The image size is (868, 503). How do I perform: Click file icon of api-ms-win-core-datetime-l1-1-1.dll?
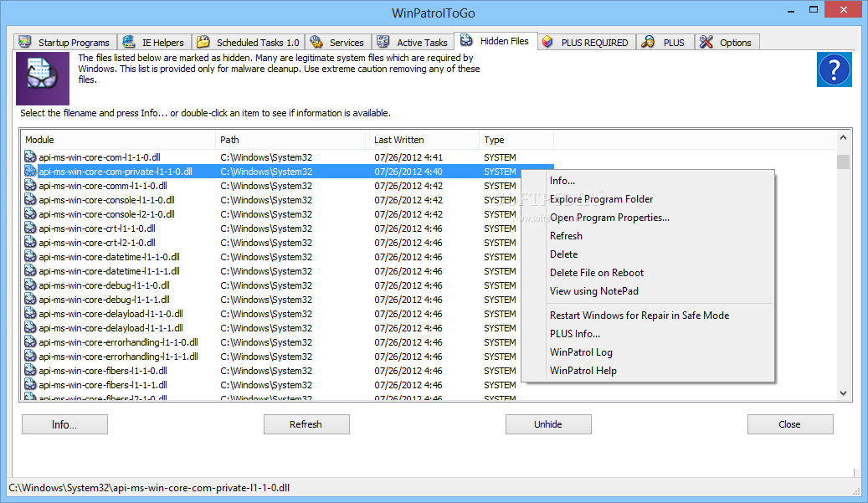pos(30,271)
